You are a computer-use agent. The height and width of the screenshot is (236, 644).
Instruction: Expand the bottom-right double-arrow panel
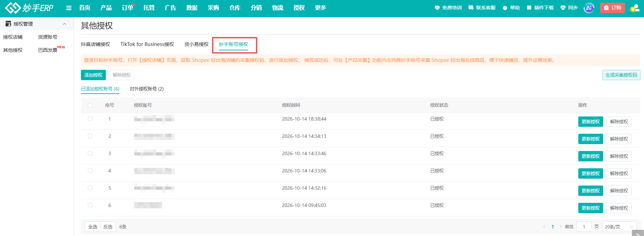click(x=638, y=234)
